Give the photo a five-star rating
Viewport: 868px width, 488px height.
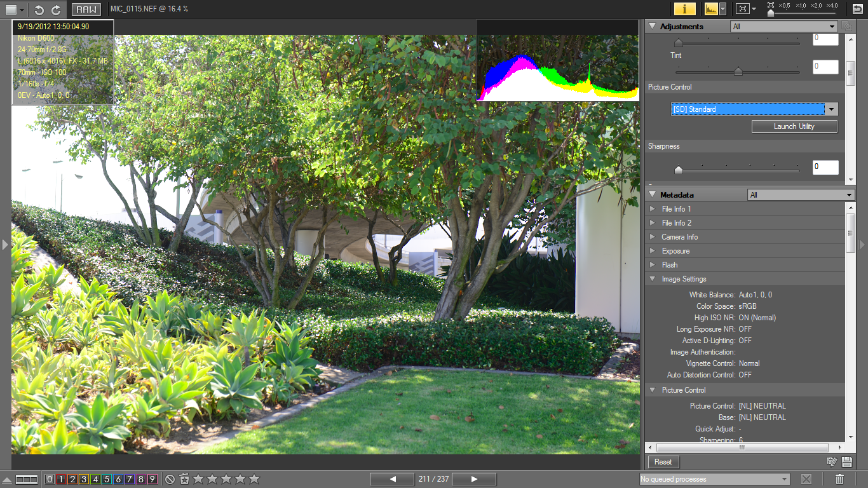click(x=253, y=479)
